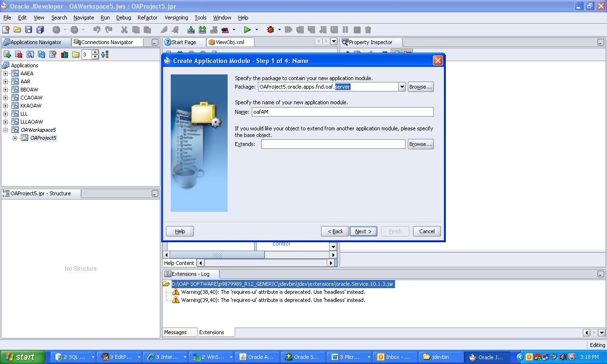The height and width of the screenshot is (364, 607).
Task: Click the Garbage collection trash icon
Action: pyautogui.click(x=368, y=29)
